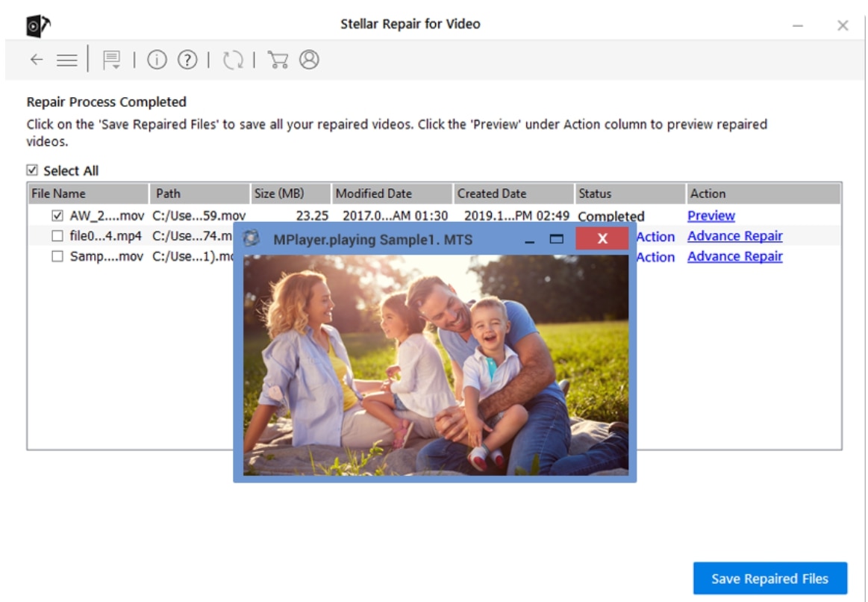Click the log report toolbar icon
Screen dimensions: 868x602
[x=112, y=60]
